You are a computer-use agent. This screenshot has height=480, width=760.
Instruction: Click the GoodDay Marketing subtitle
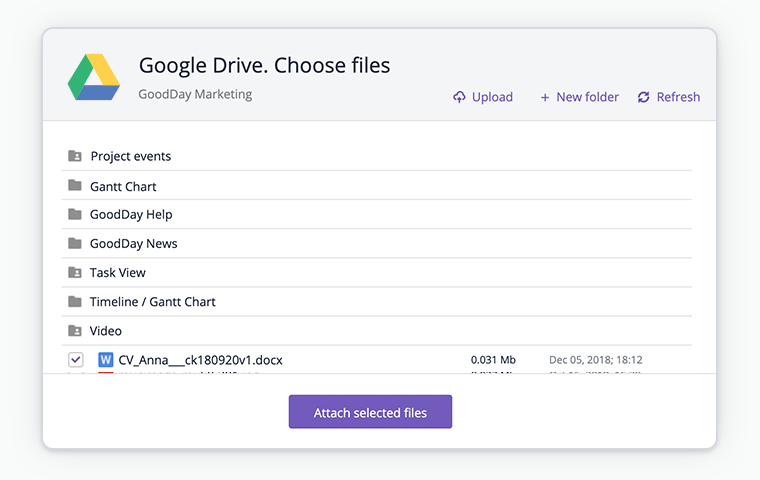pos(195,94)
